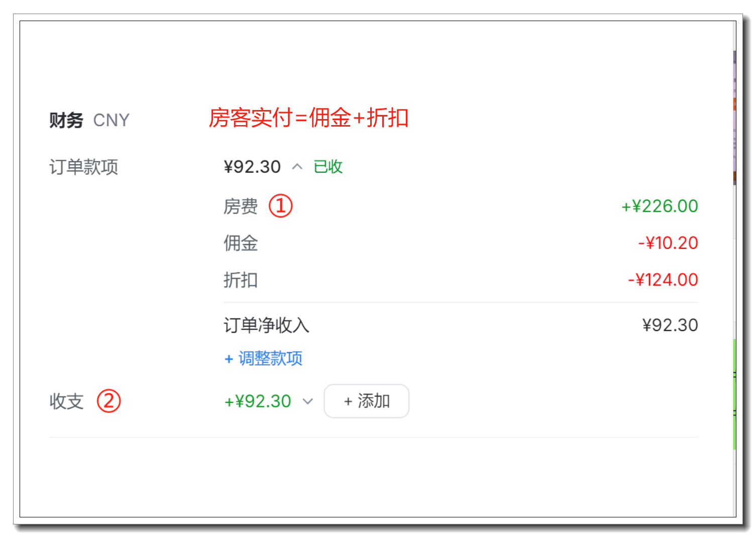Click the -¥124.00 discount amount
Viewport: 756px width, 538px height.
663,280
